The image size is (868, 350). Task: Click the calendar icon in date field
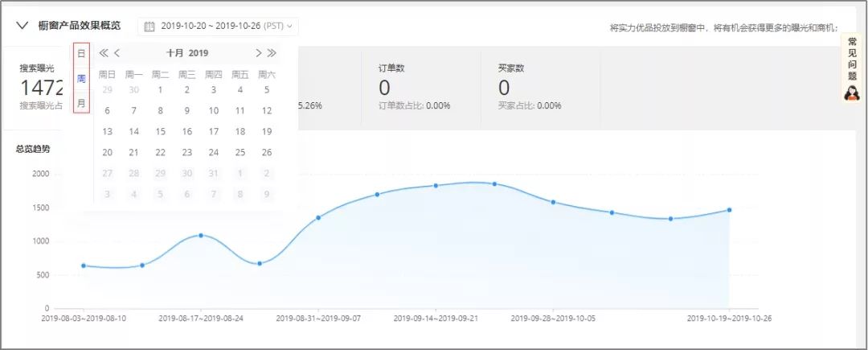click(x=149, y=27)
